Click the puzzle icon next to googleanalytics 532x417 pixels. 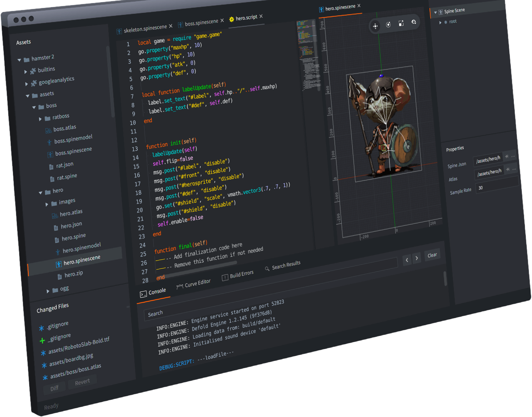click(x=34, y=83)
